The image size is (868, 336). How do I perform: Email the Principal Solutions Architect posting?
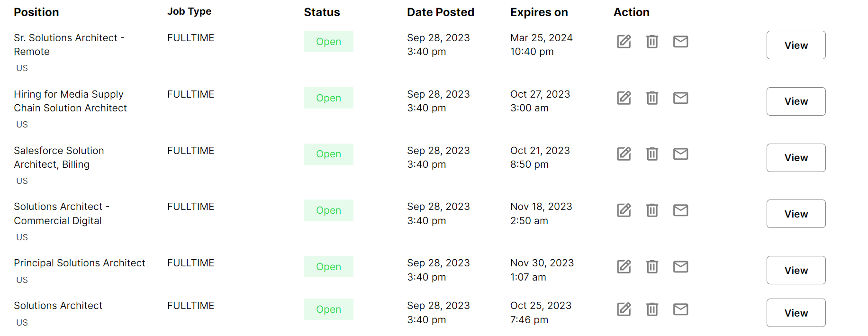click(x=681, y=267)
